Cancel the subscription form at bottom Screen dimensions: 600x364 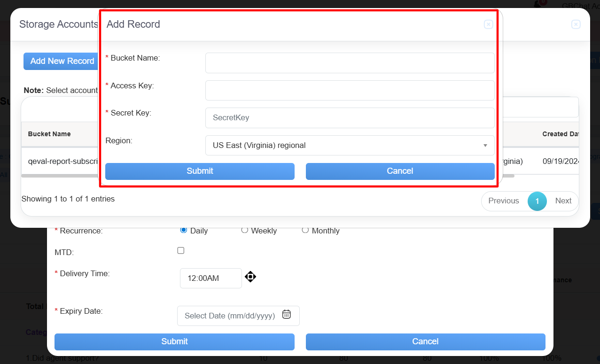click(x=425, y=341)
